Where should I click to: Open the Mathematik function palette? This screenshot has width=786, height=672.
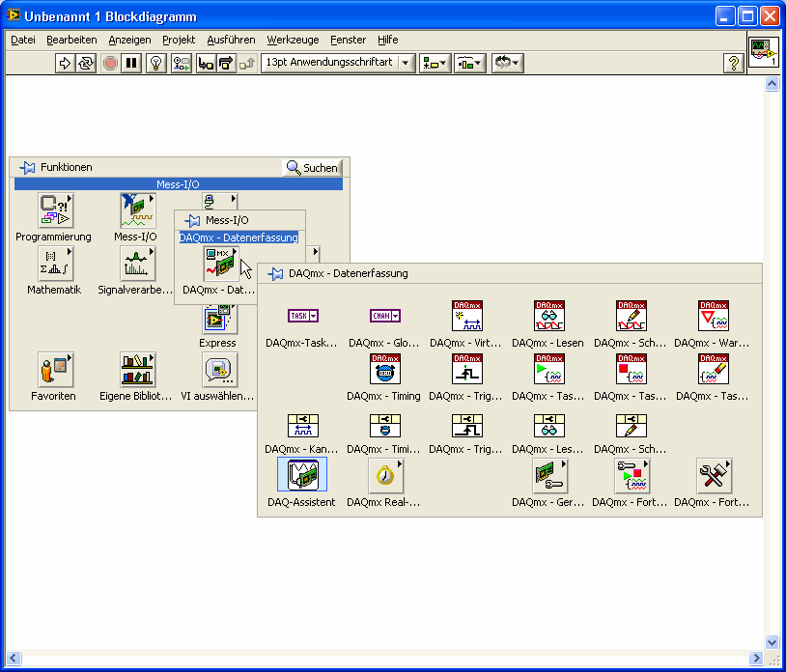click(x=54, y=264)
